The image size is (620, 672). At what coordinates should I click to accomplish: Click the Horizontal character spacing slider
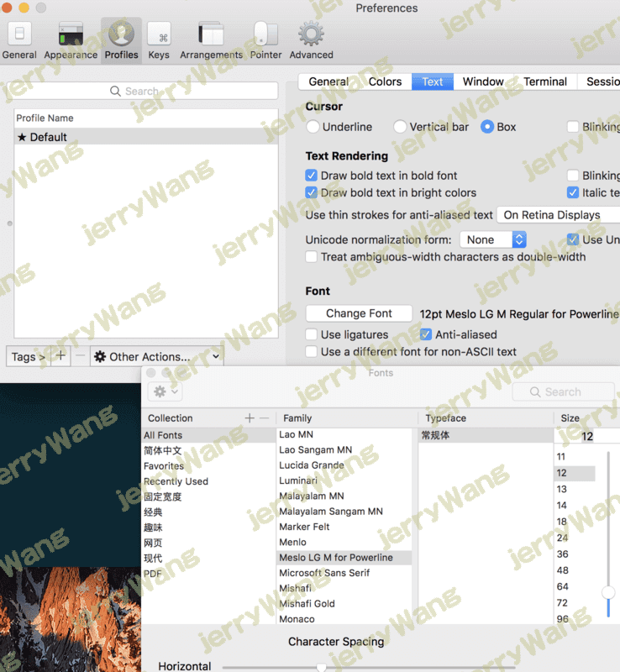(321, 667)
